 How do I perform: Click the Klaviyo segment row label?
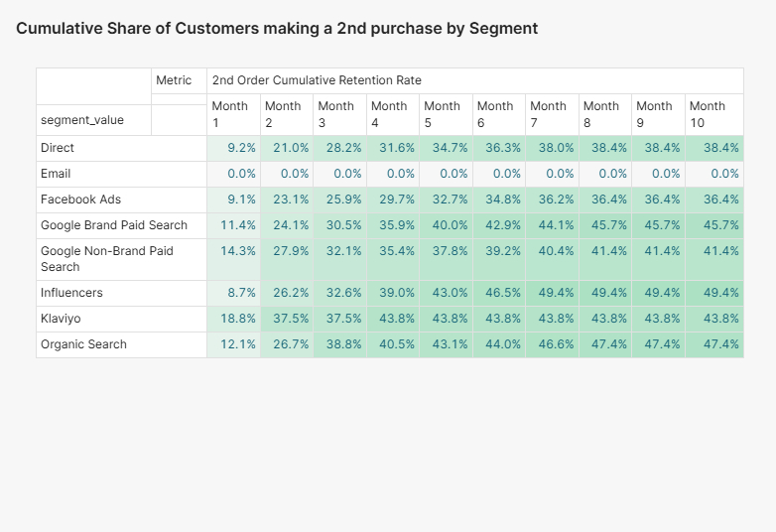click(x=60, y=319)
